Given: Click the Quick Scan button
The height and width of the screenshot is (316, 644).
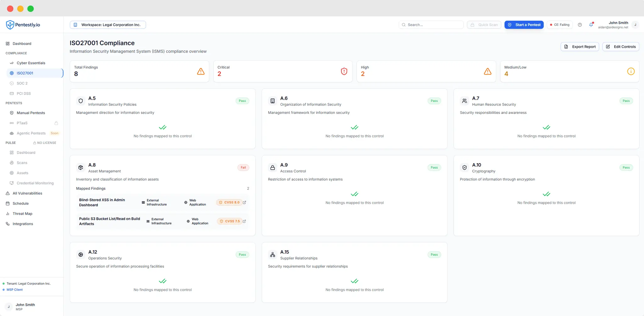Looking at the screenshot, I should pyautogui.click(x=484, y=25).
